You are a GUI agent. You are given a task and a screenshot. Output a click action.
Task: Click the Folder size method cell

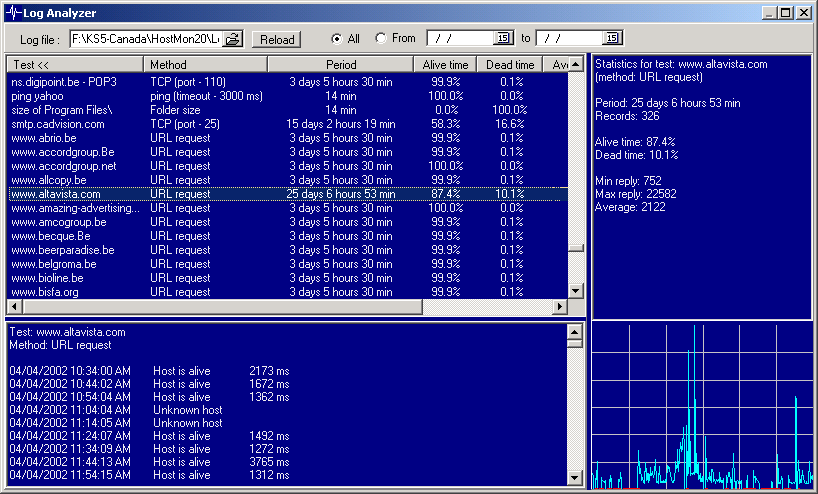point(175,110)
